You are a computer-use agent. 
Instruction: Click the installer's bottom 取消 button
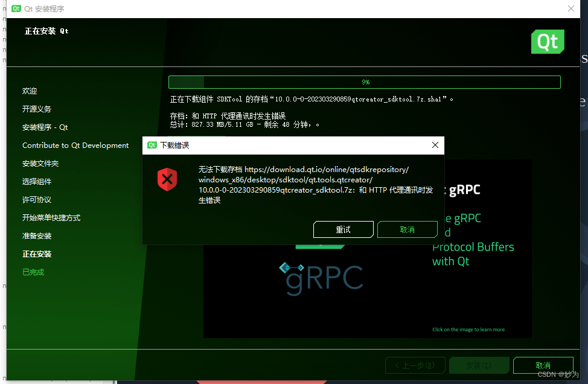click(x=543, y=365)
